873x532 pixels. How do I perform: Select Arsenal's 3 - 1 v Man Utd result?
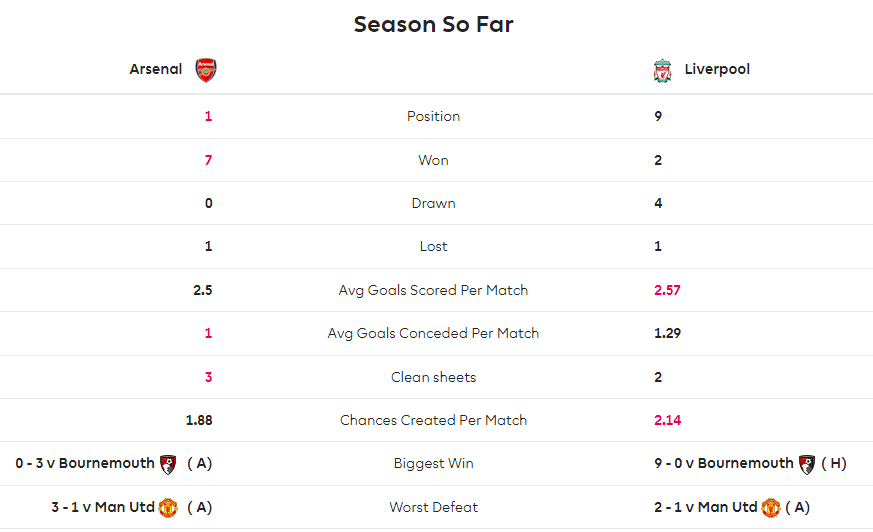[x=103, y=507]
